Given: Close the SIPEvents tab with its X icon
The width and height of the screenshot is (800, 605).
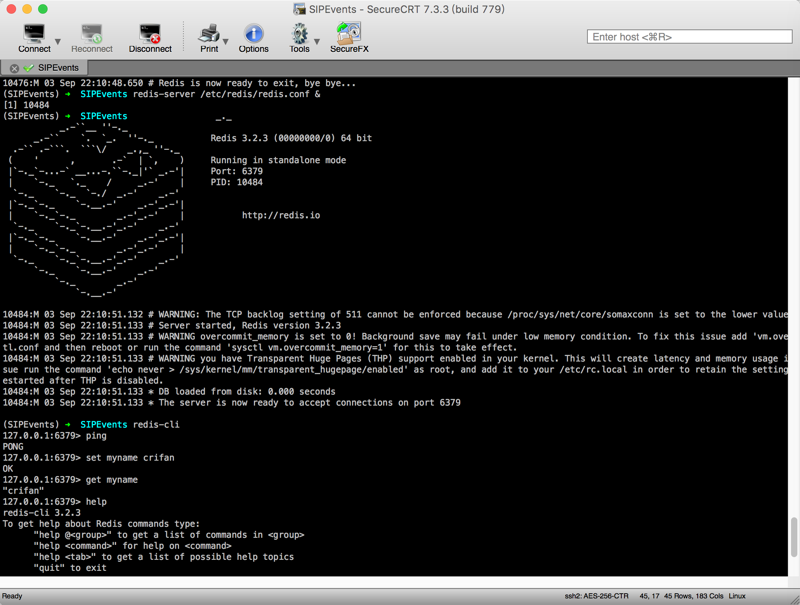Looking at the screenshot, I should (14, 68).
